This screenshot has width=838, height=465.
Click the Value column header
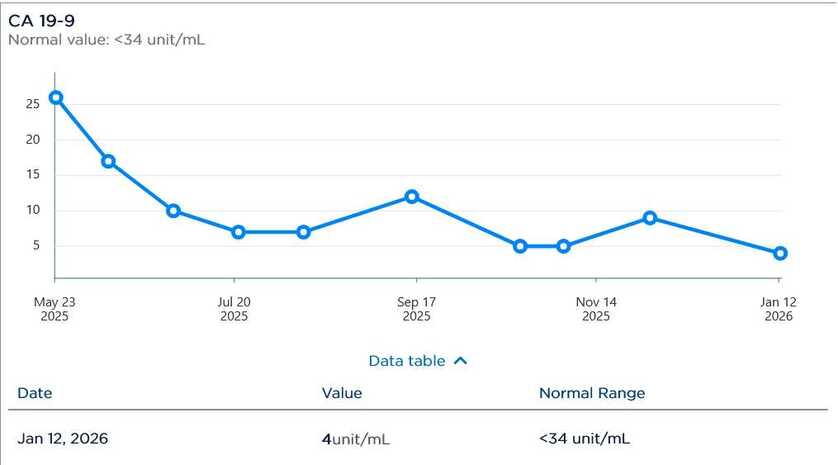(342, 393)
